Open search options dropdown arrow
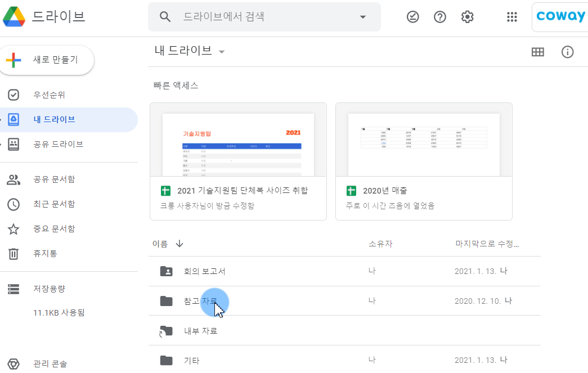The image size is (588, 373). pos(362,17)
